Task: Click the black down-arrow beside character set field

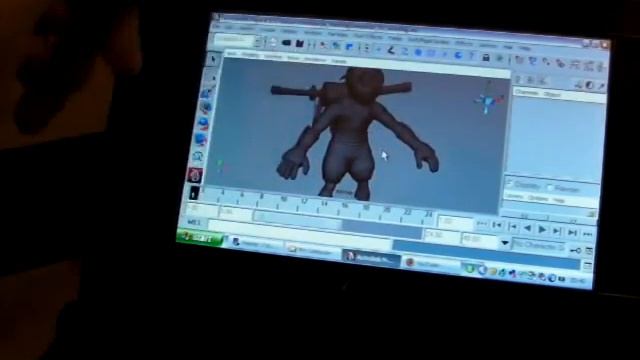Action: (x=505, y=243)
